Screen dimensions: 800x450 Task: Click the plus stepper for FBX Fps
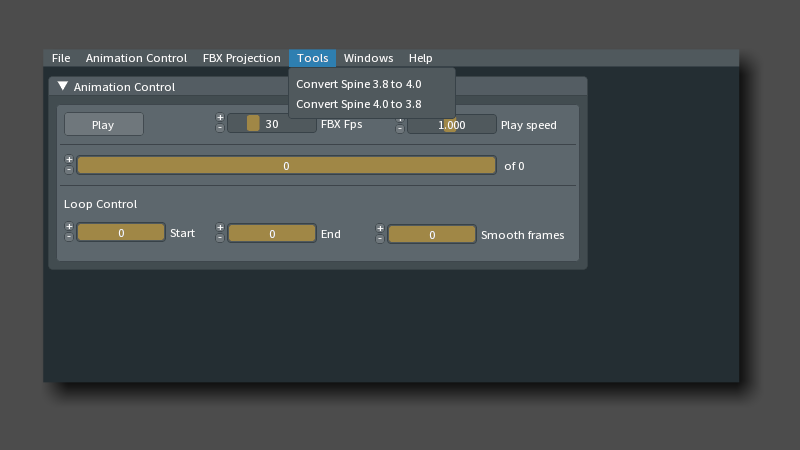pos(220,118)
